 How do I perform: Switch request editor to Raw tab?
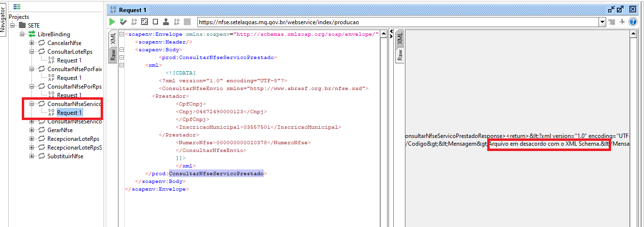pos(113,55)
